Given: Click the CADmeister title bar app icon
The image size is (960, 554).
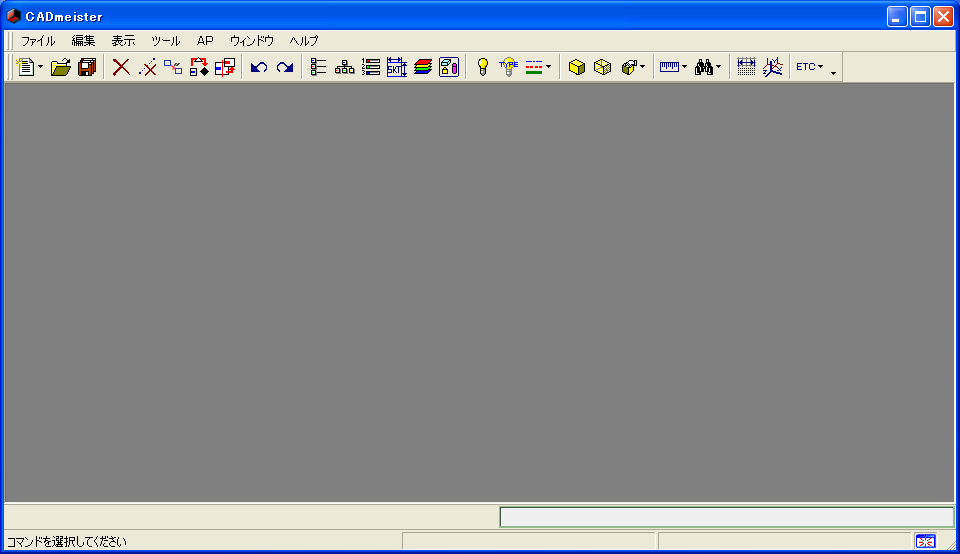Looking at the screenshot, I should tap(13, 16).
